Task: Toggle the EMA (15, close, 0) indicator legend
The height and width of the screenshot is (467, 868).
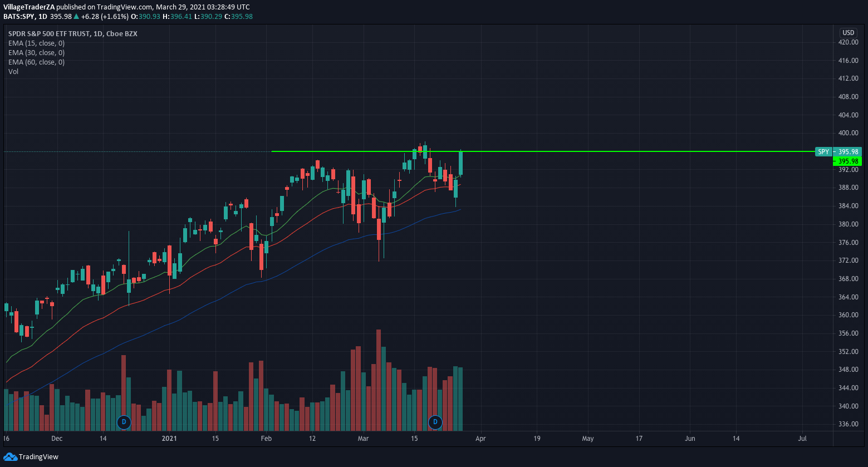Action: [36, 43]
